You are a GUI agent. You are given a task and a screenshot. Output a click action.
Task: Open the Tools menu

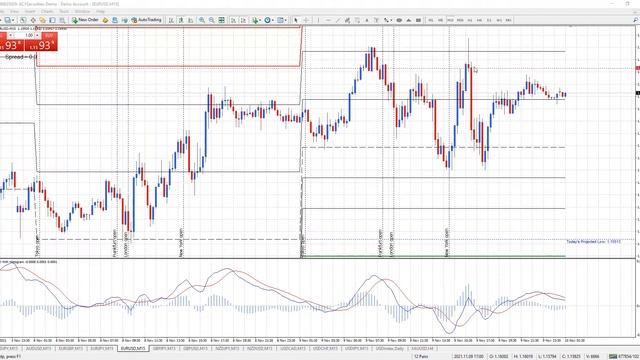64,11
